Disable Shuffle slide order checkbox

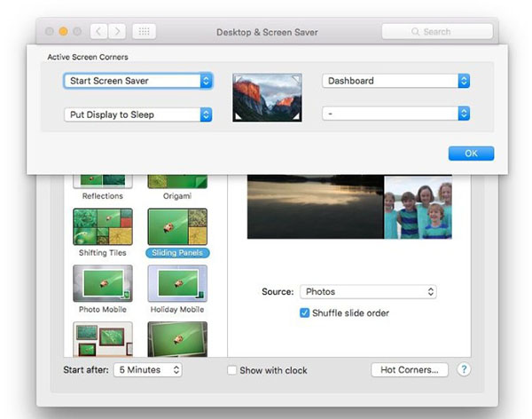click(x=305, y=312)
